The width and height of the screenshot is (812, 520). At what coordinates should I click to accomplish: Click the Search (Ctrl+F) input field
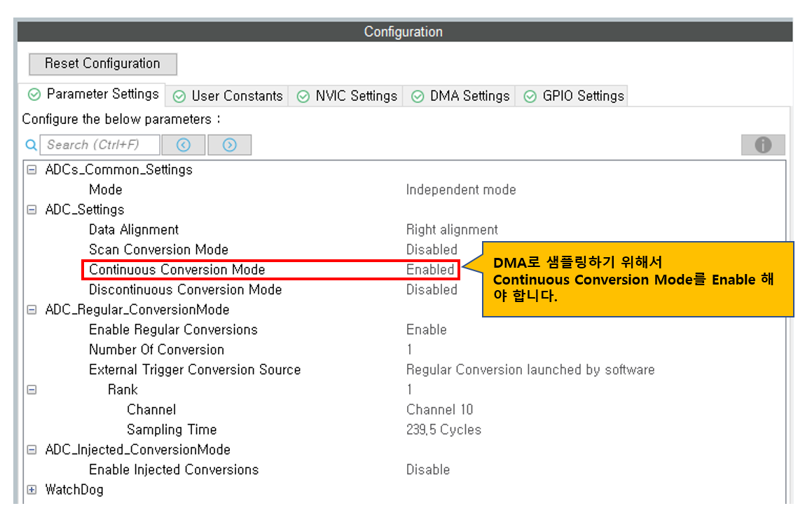tap(99, 145)
